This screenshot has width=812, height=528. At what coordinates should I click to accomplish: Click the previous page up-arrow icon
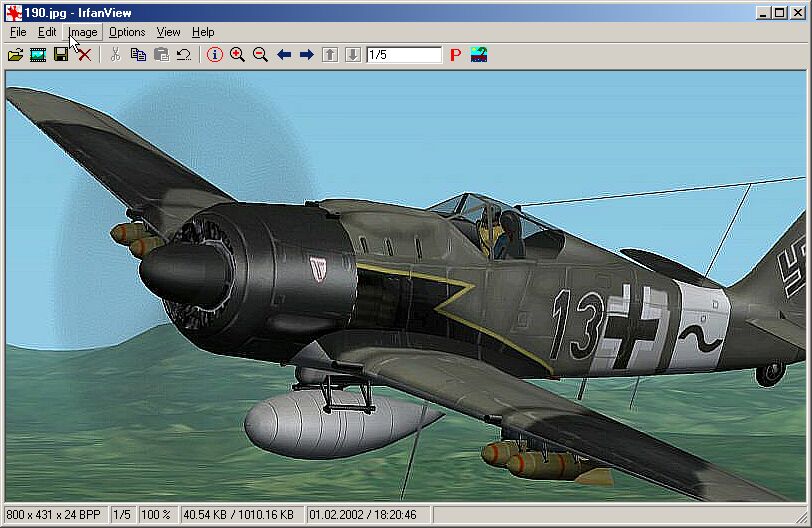[x=330, y=54]
